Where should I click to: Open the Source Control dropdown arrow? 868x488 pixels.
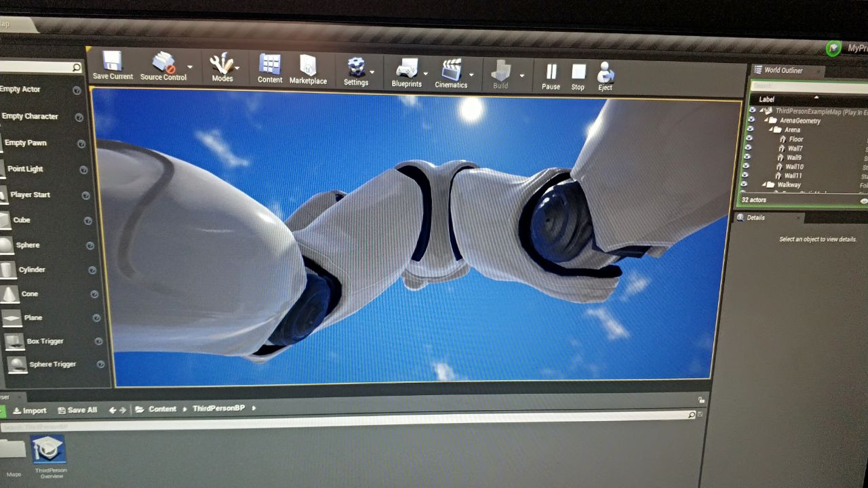click(190, 67)
